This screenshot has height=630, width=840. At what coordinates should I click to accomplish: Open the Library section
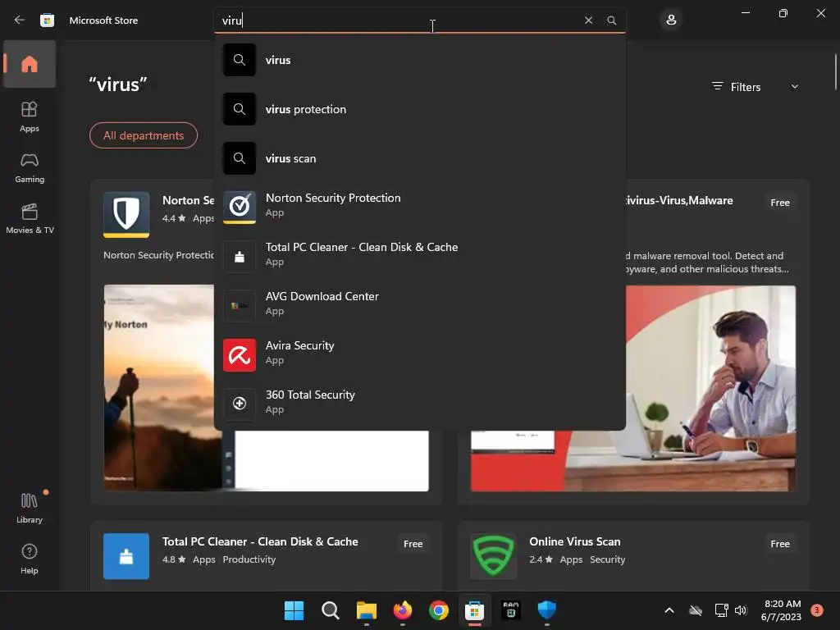(30, 508)
